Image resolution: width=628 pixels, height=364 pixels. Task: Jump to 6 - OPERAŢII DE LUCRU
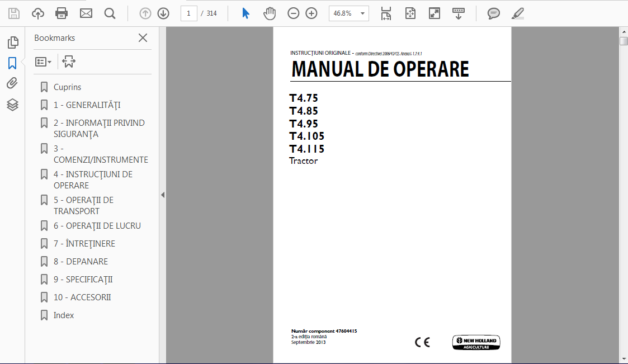tap(97, 226)
